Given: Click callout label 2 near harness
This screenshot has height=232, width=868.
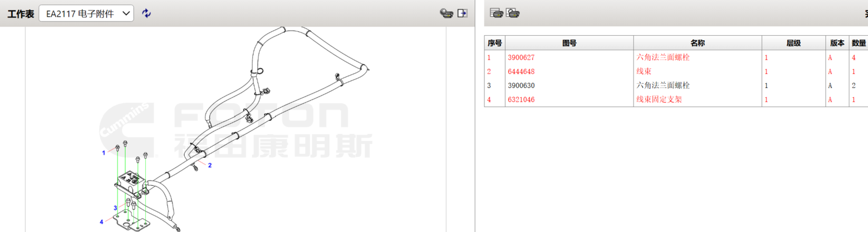Looking at the screenshot, I should [209, 165].
